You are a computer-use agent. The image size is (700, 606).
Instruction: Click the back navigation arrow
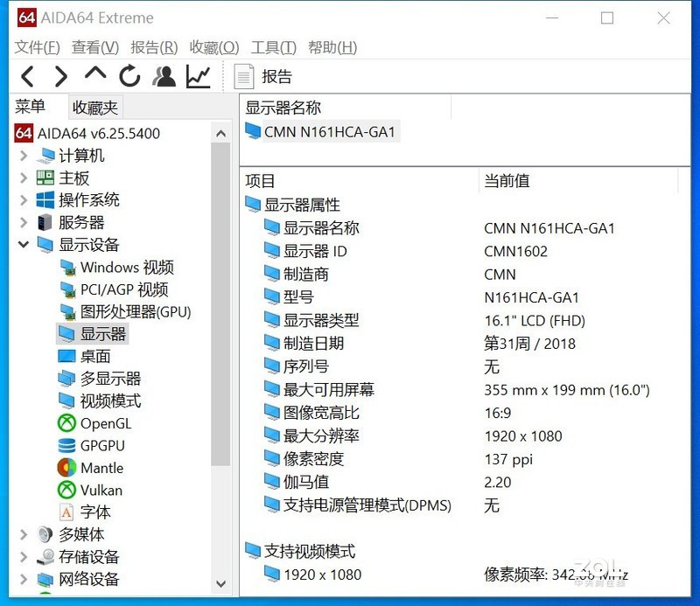pos(27,76)
